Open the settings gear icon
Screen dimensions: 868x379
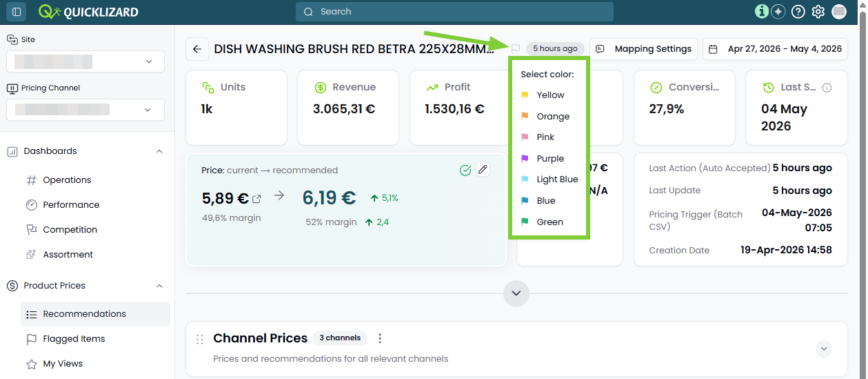coord(818,12)
